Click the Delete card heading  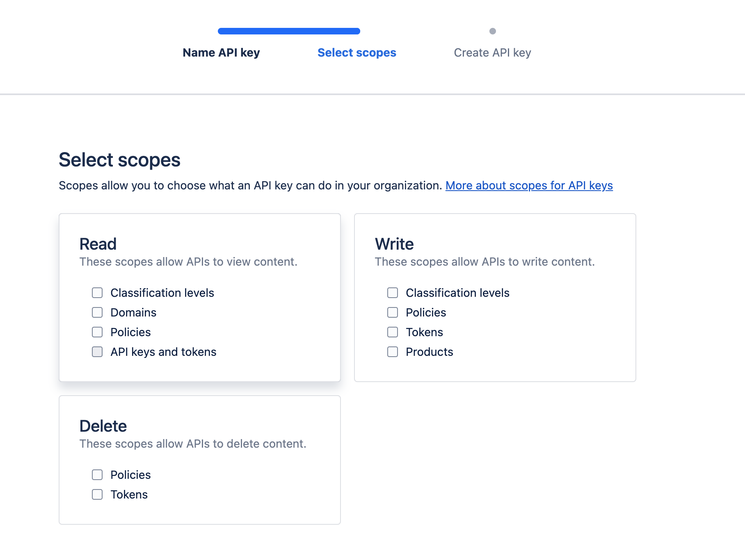(103, 426)
